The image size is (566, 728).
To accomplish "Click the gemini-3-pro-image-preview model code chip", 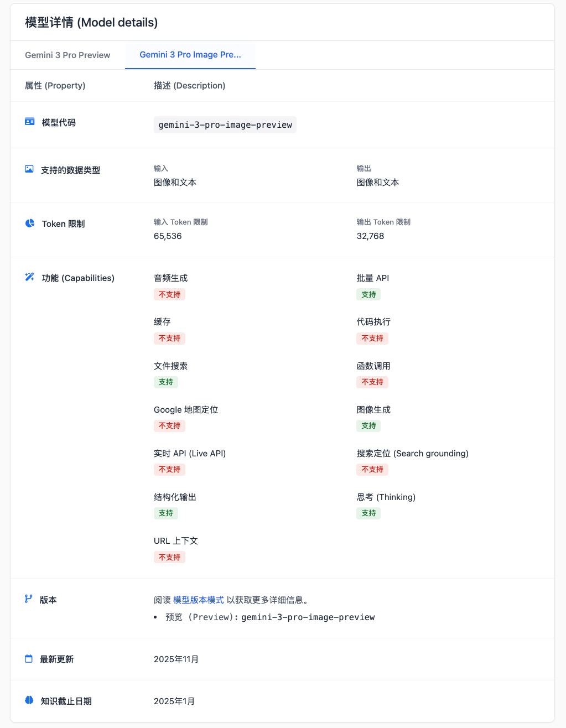I will coord(225,125).
